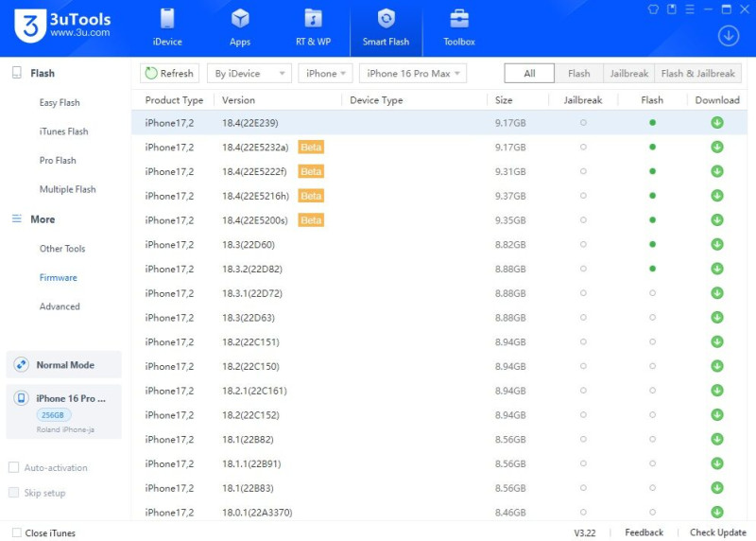Download firmware 18.4(22E239)

click(x=717, y=123)
